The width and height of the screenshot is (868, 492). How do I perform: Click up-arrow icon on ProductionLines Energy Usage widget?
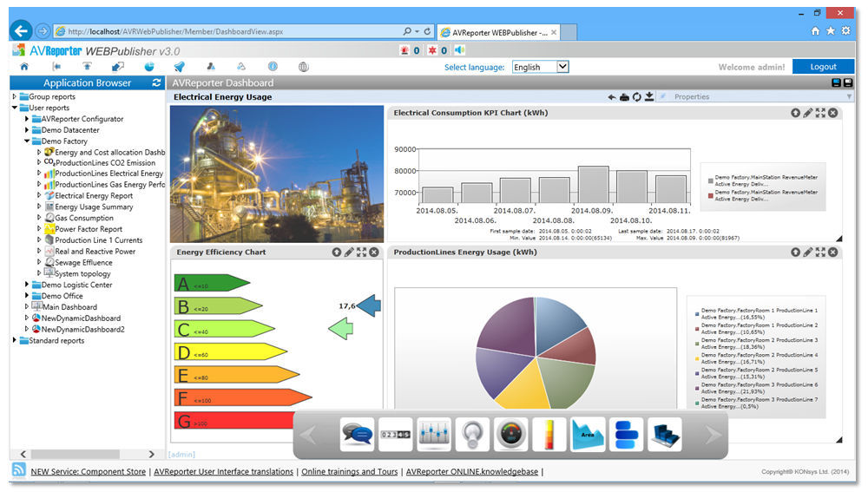point(795,253)
